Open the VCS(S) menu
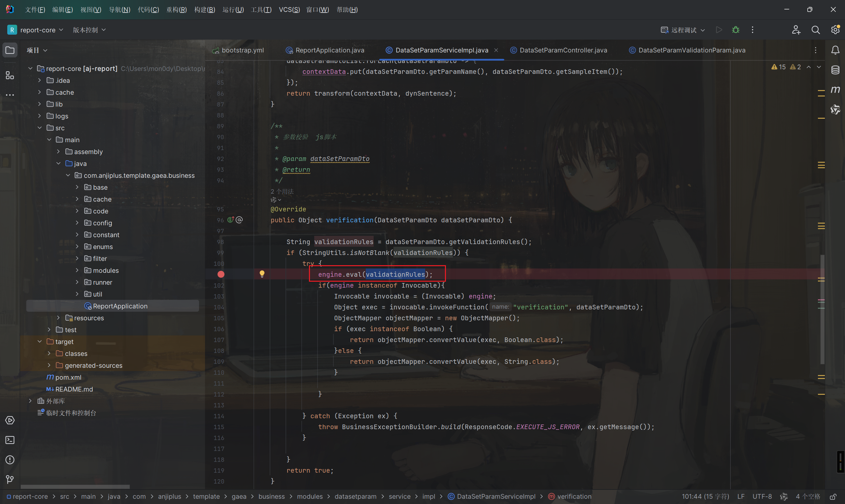The image size is (845, 504). pyautogui.click(x=289, y=10)
